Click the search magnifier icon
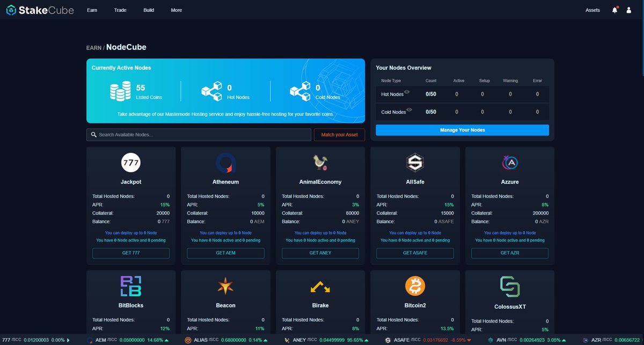Image resolution: width=644 pixels, height=345 pixels. tap(94, 135)
